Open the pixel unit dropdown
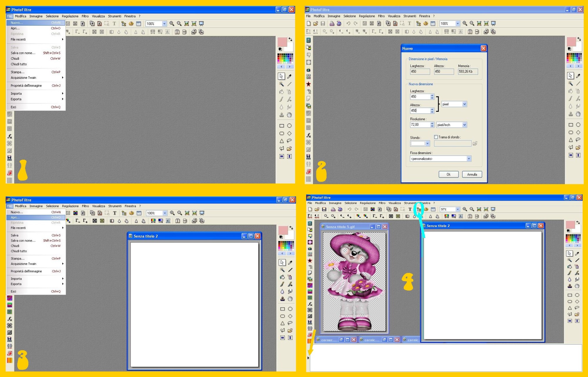This screenshot has height=377, width=588. (465, 104)
